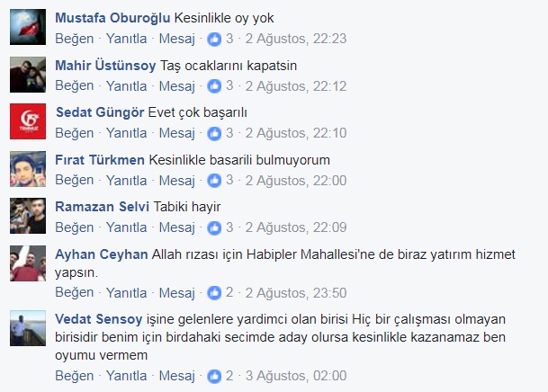
Task: Click thumbs-up icon on Fırat Türkmen's comment
Action: [214, 180]
